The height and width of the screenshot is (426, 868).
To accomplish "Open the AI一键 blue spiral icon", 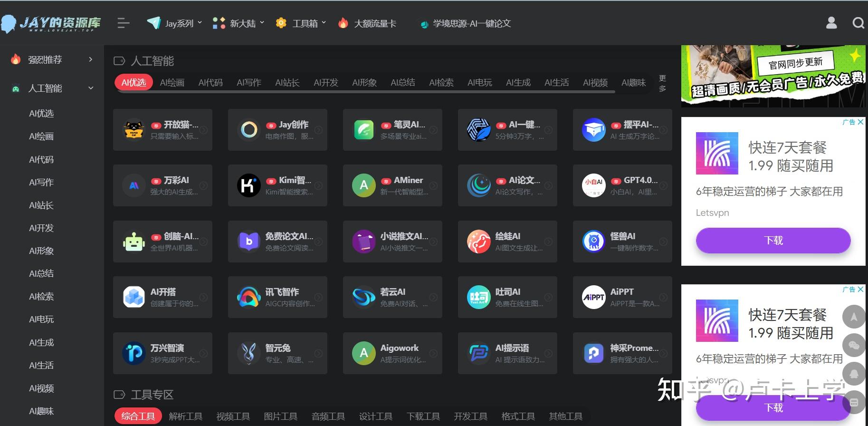I will tap(479, 130).
